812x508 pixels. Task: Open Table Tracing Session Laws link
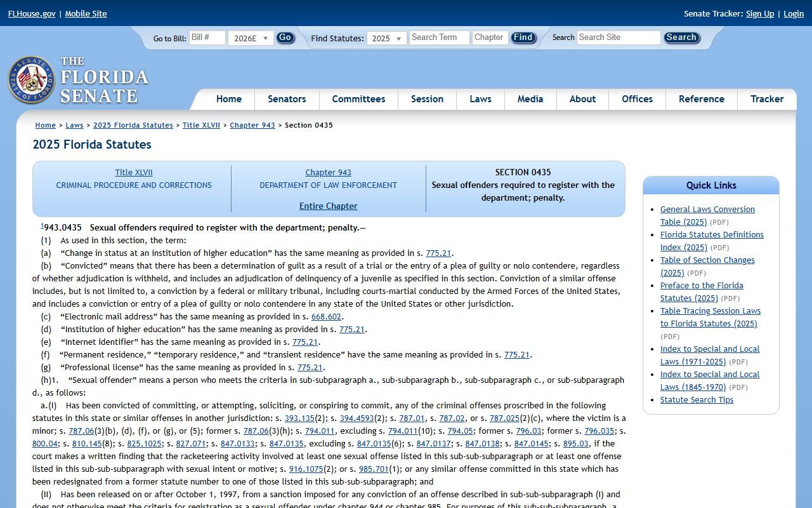pyautogui.click(x=710, y=317)
